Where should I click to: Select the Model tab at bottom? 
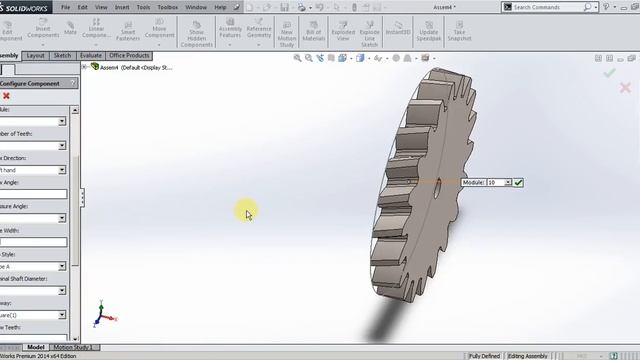(36, 347)
